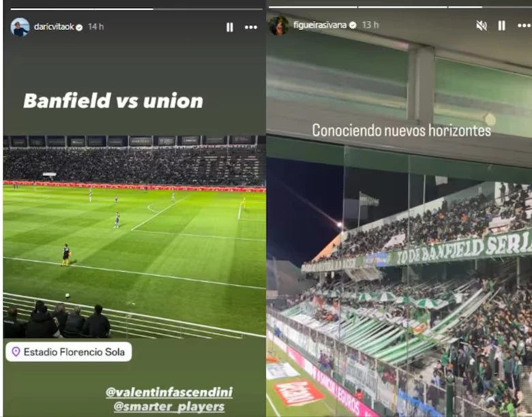
Task: Pause the daricvitaok story
Action: [230, 27]
